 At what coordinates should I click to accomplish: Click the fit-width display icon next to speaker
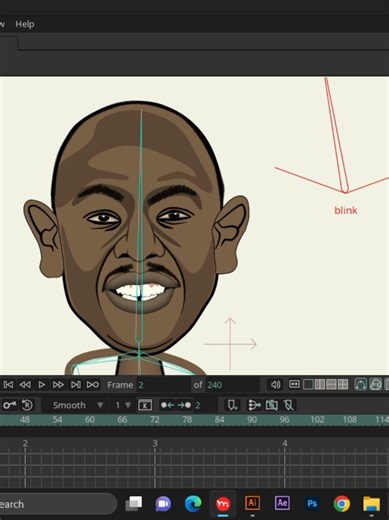pyautogui.click(x=294, y=384)
